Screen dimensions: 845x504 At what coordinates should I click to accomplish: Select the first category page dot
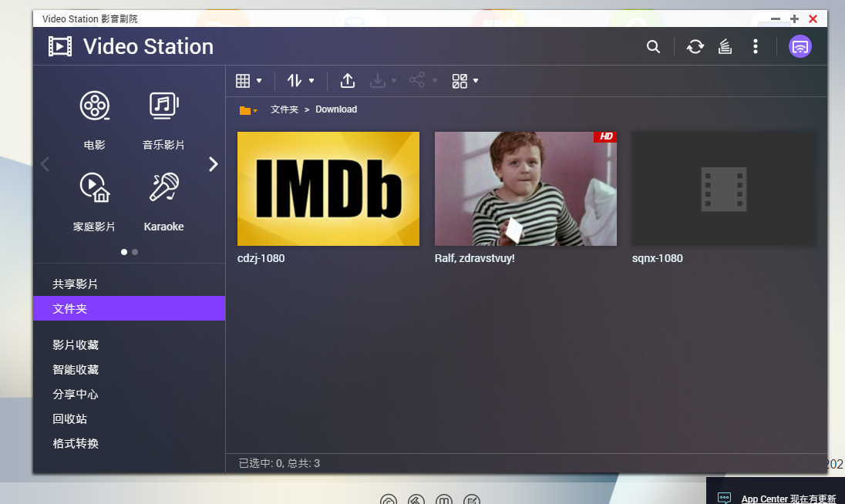coord(124,252)
